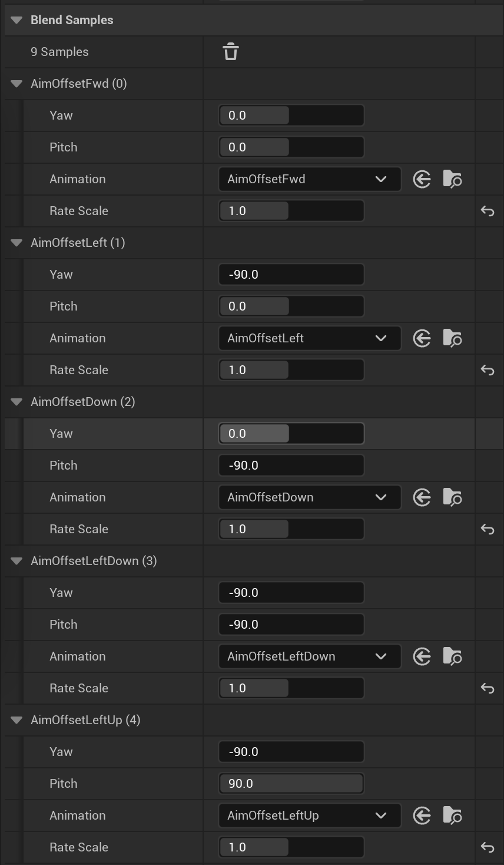Browse to AimOffsetLeftUp asset in Content Browser
Screen dimensions: 504x865
(452, 816)
